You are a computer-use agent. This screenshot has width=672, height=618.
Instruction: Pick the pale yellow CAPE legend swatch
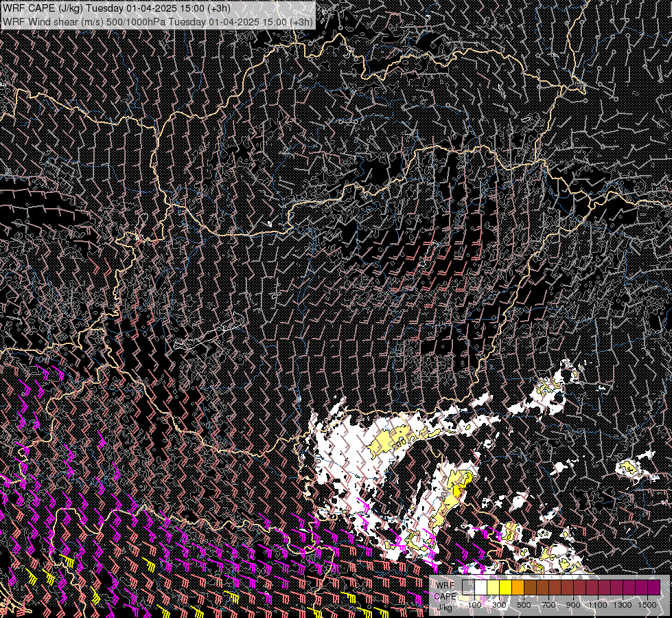pyautogui.click(x=494, y=587)
